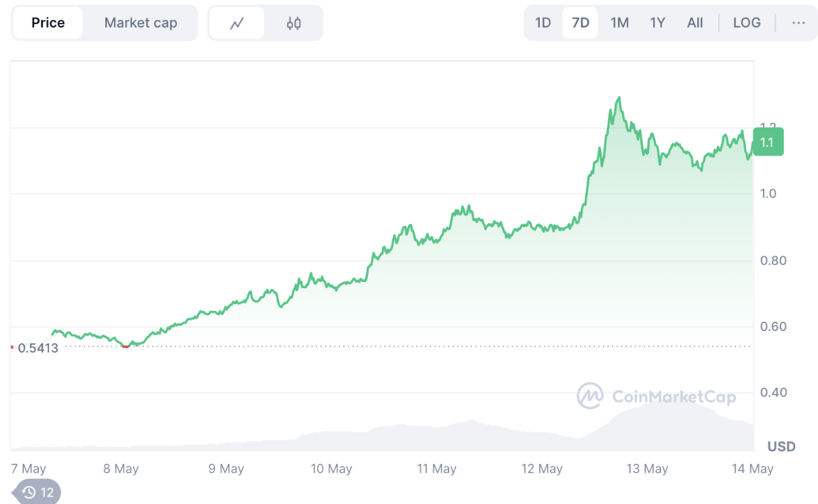Viewport: 818px width, 504px height.
Task: Click the green 1.1 current price label
Action: coord(768,142)
